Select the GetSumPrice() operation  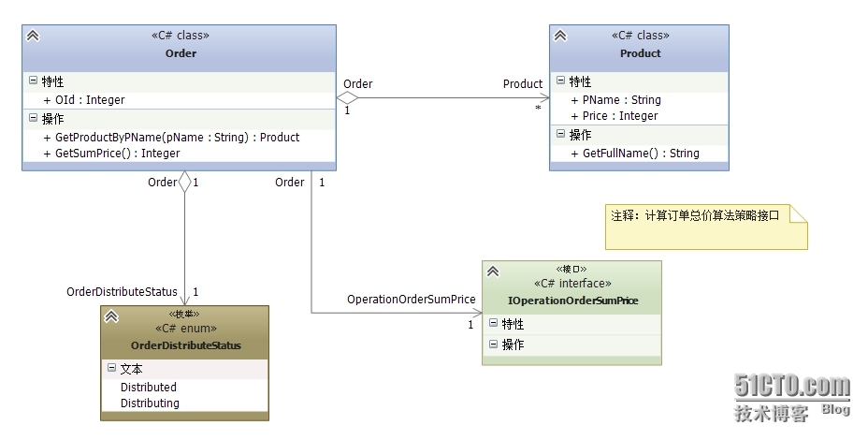117,153
